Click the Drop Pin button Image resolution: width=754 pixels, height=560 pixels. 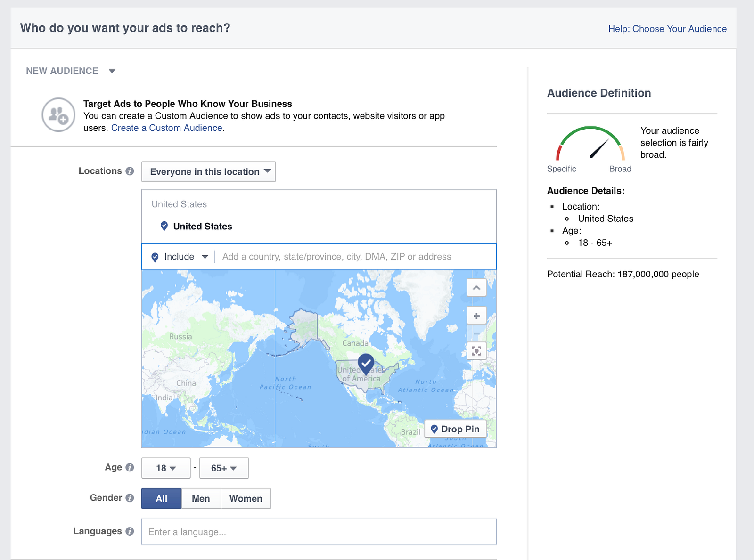455,429
